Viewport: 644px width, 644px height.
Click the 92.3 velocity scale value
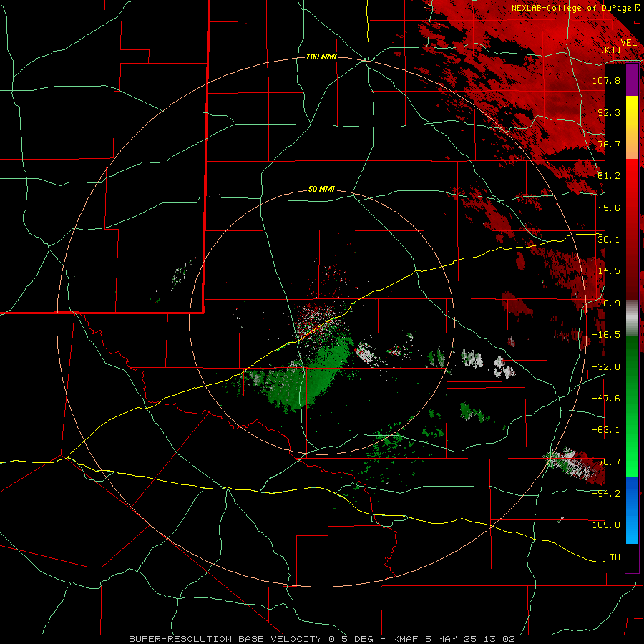(609, 112)
